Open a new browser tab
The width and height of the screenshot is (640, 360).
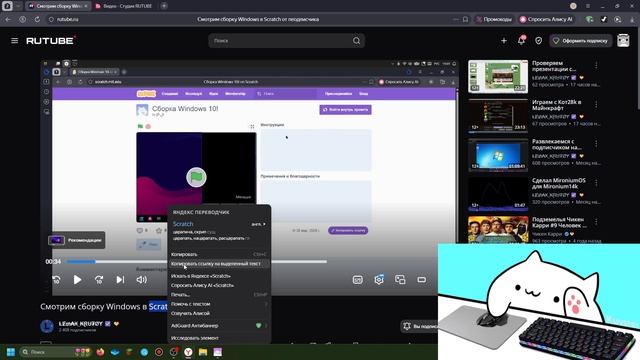pyautogui.click(x=164, y=6)
